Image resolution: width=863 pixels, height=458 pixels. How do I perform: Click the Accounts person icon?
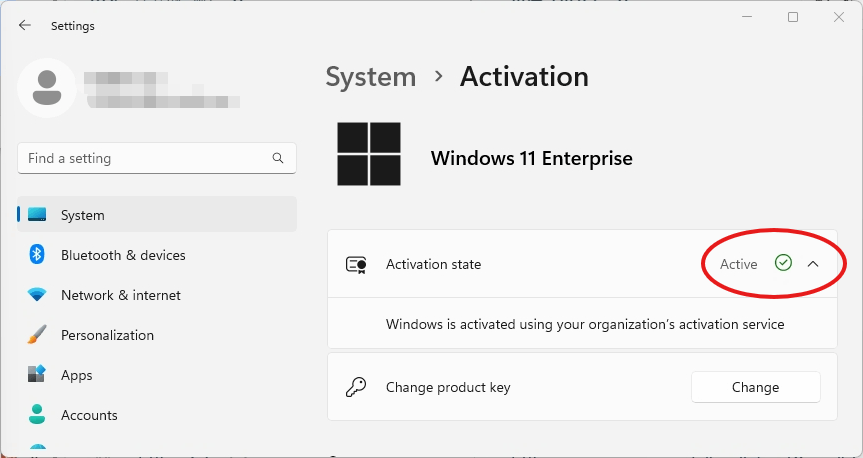tap(37, 414)
